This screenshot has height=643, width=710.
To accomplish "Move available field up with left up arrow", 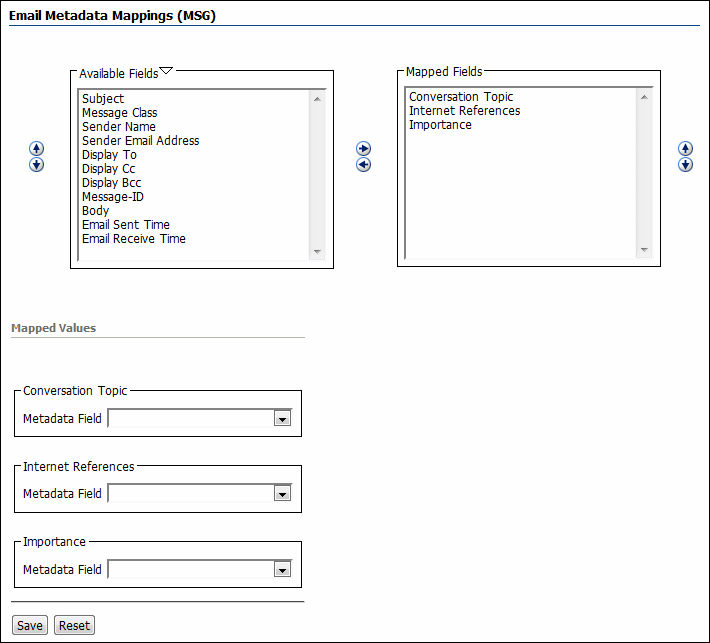I will [37, 149].
